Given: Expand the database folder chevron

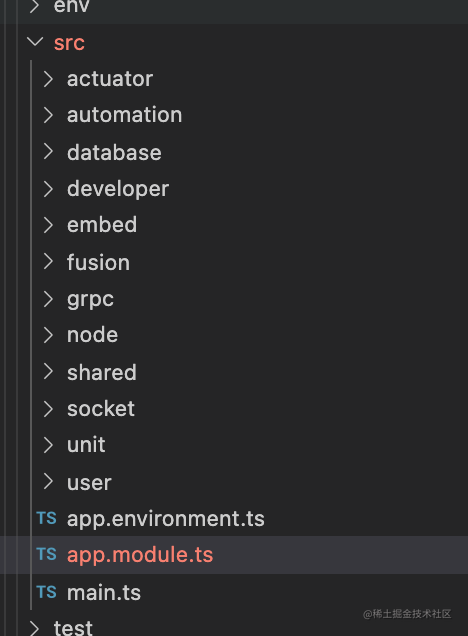Looking at the screenshot, I should (48, 152).
